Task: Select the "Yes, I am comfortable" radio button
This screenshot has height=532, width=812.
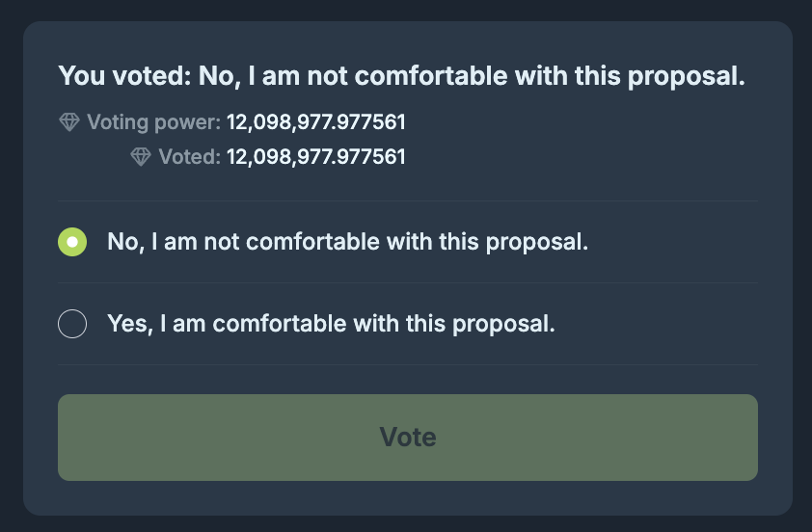Action: click(x=72, y=324)
